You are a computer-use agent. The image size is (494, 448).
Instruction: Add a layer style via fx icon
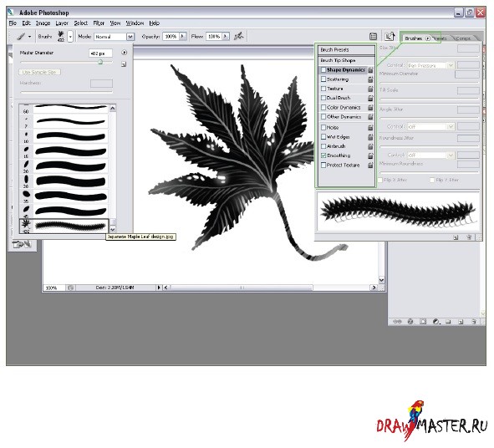click(410, 322)
